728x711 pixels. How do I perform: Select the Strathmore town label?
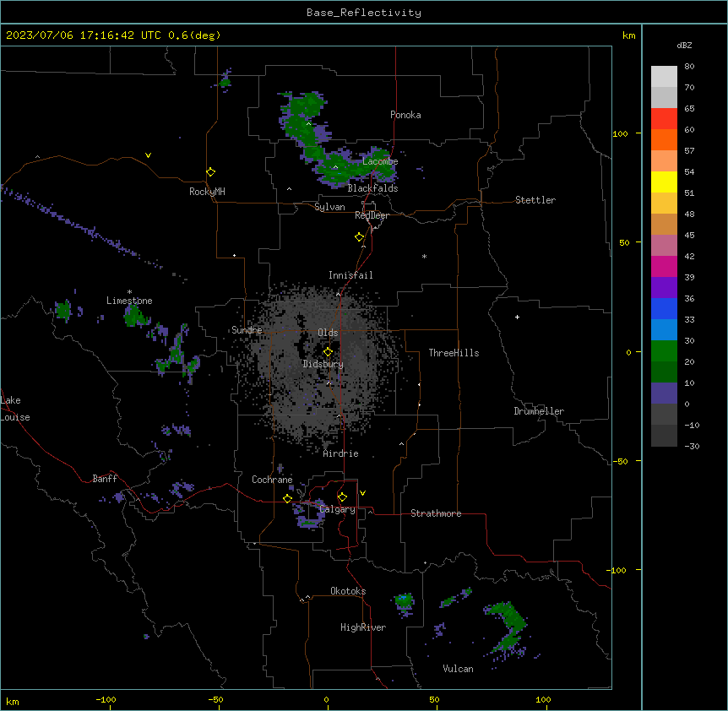[436, 513]
